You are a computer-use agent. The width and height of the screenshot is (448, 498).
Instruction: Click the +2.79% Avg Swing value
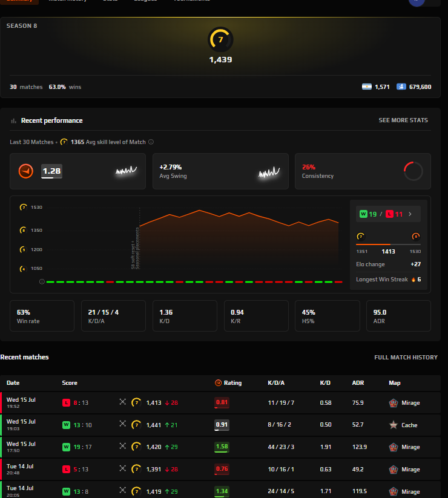(x=170, y=167)
